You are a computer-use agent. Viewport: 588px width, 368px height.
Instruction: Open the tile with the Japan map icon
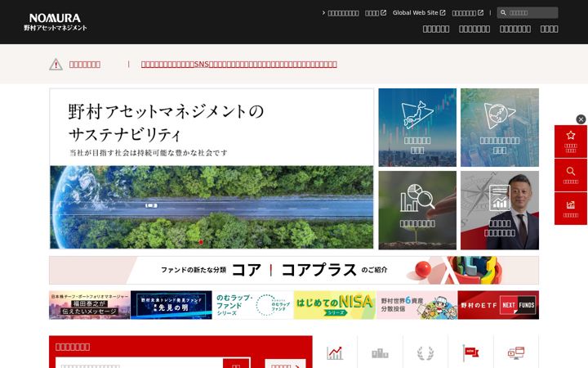[417, 128]
